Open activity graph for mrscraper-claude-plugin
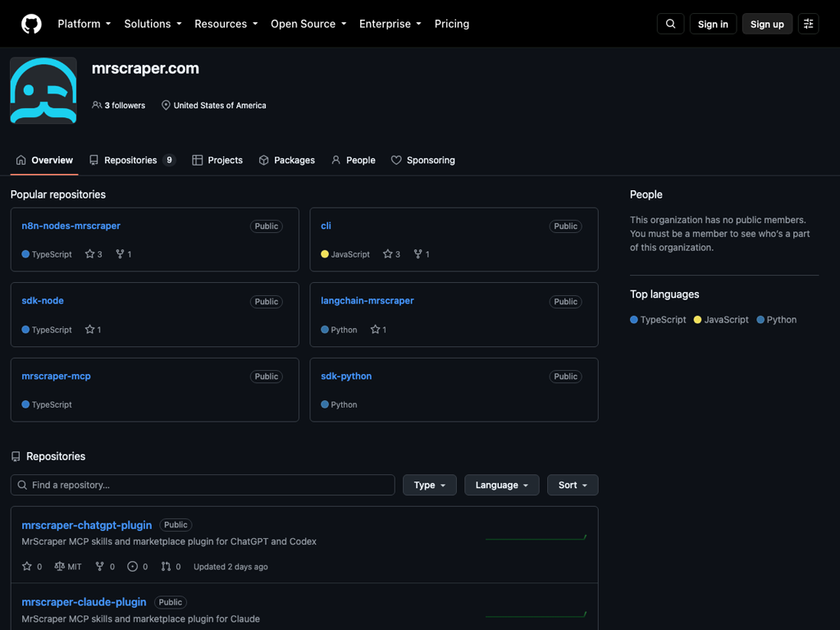 (x=536, y=614)
